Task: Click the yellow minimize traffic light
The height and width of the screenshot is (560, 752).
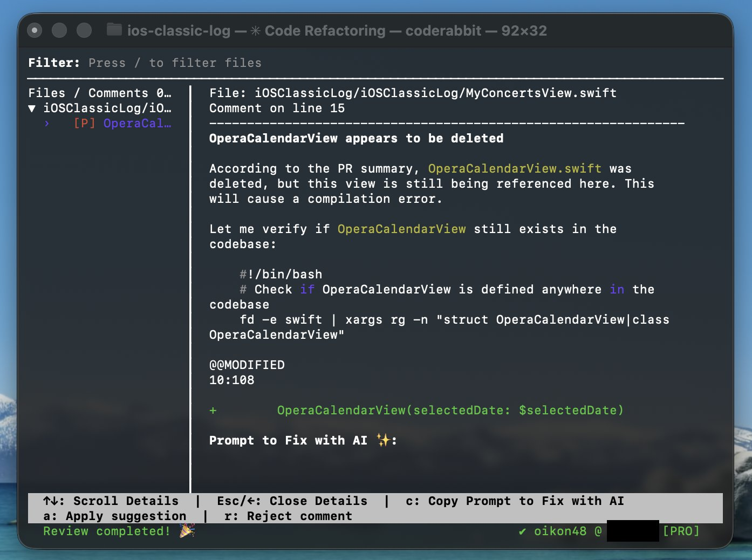Action: 59,30
